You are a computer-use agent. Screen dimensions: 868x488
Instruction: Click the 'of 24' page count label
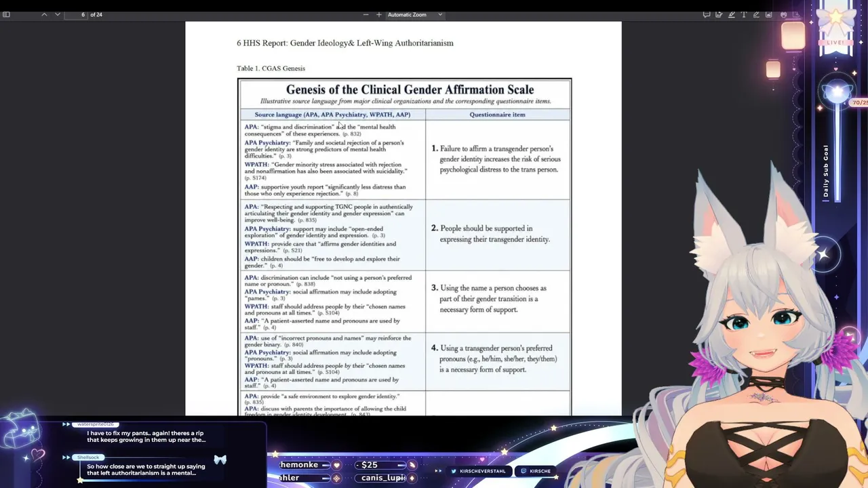[96, 14]
